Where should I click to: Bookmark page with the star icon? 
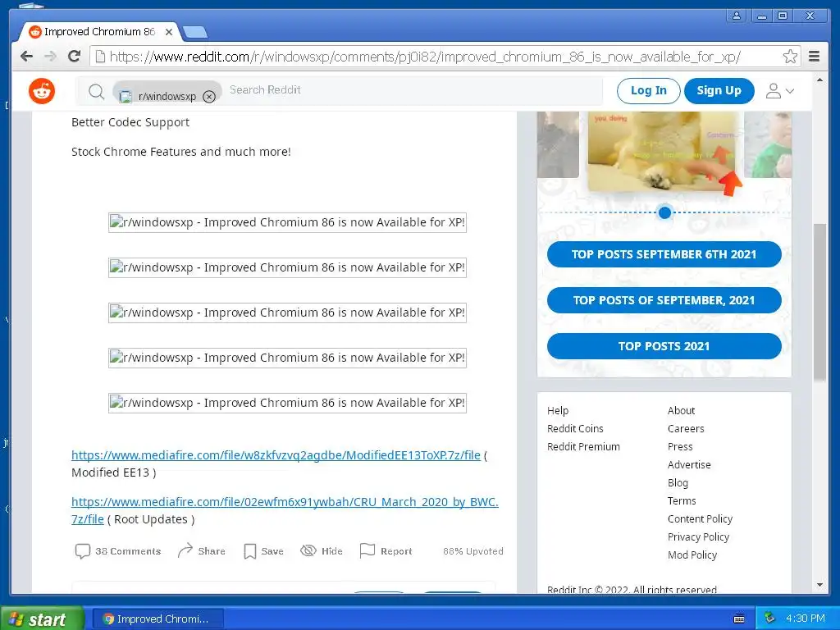coord(790,57)
